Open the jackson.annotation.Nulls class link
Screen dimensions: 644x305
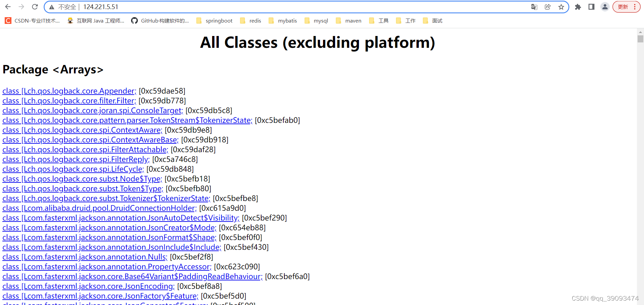[x=85, y=257]
